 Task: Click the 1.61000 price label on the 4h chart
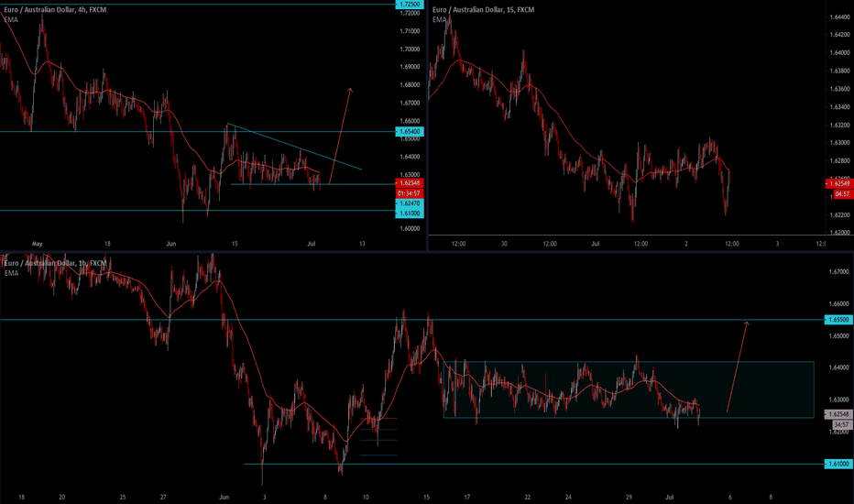pos(410,213)
